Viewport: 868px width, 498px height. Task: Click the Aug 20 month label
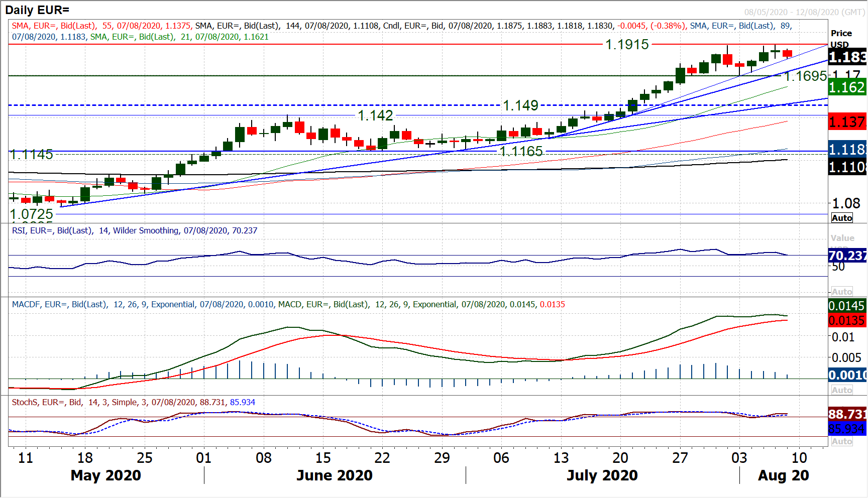(783, 475)
